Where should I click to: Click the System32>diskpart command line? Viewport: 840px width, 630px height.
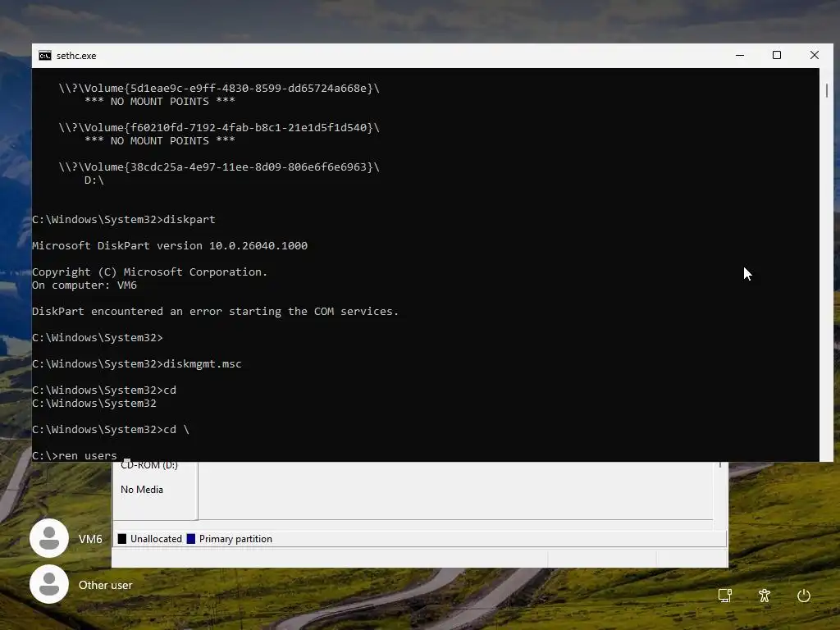(124, 220)
